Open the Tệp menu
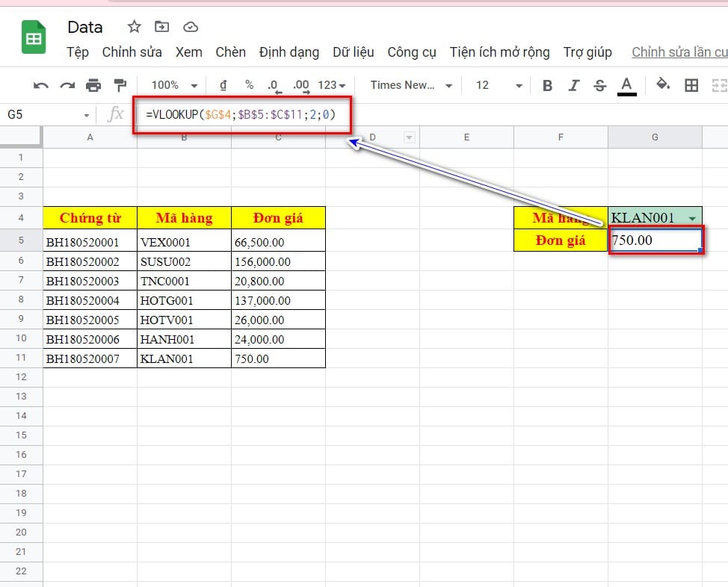The width and height of the screenshot is (728, 587). (77, 52)
